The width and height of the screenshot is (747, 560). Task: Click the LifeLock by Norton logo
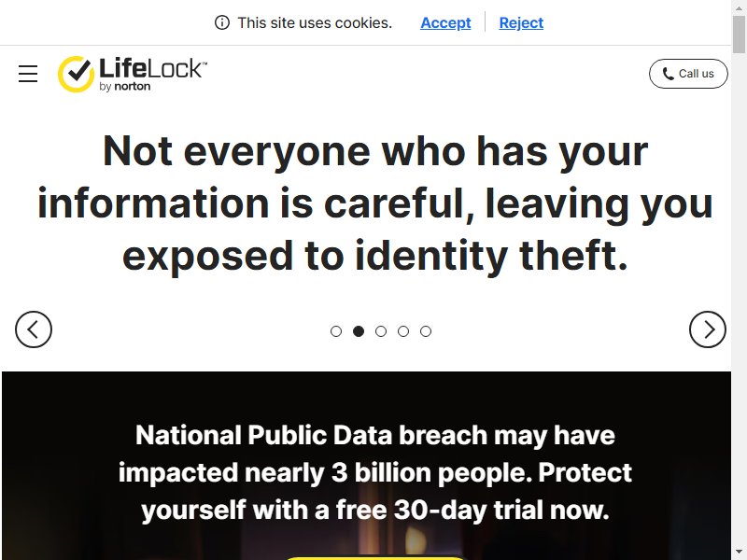point(133,74)
